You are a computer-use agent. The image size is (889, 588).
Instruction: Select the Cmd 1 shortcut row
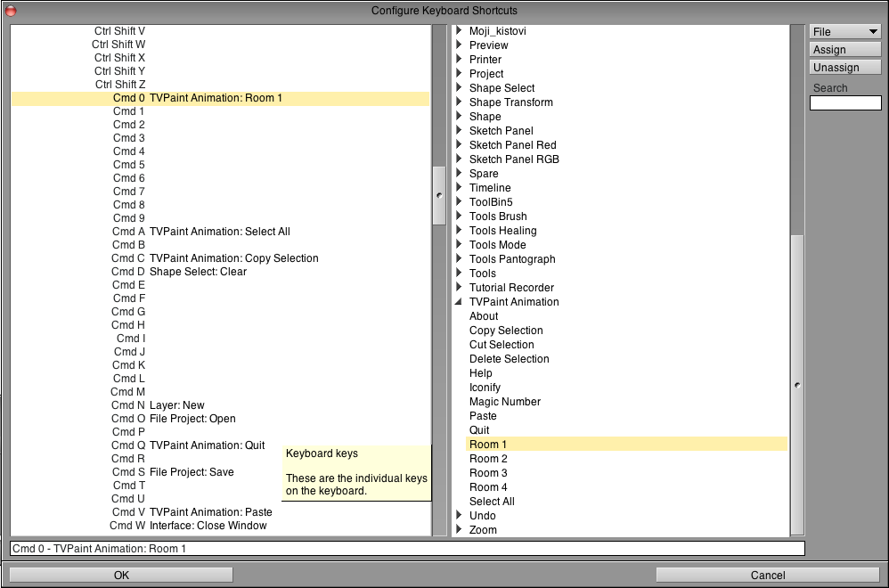221,111
